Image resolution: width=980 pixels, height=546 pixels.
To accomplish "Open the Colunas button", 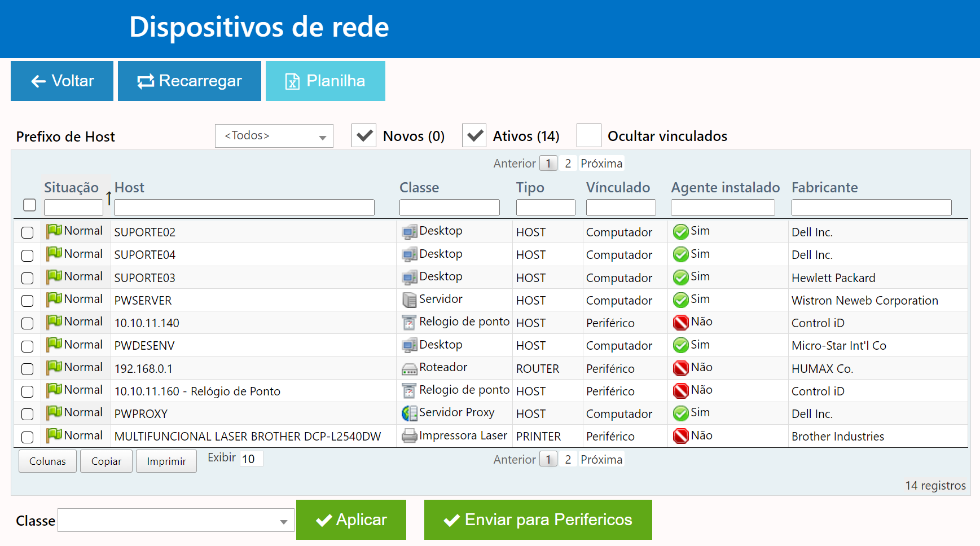I will coord(47,461).
